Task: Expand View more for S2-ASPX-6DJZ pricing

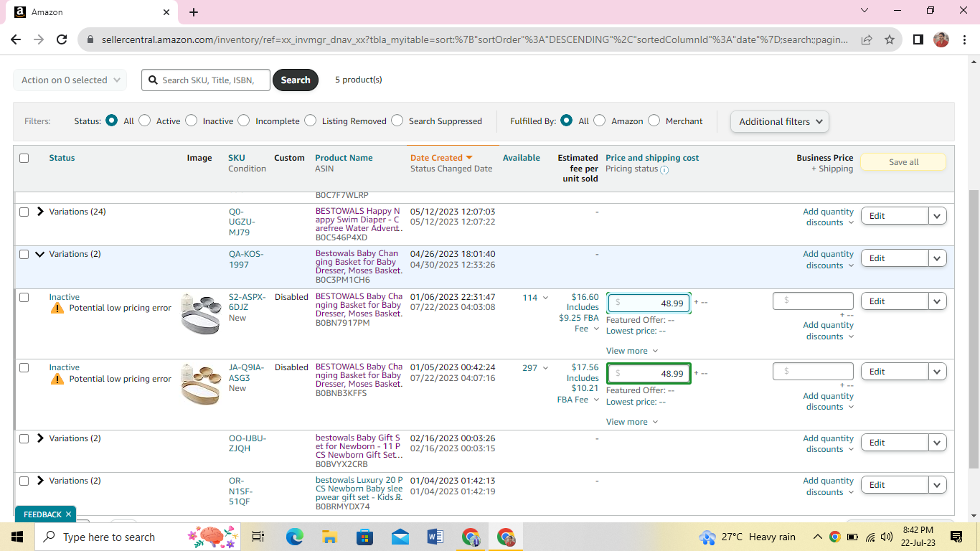Action: click(x=632, y=351)
